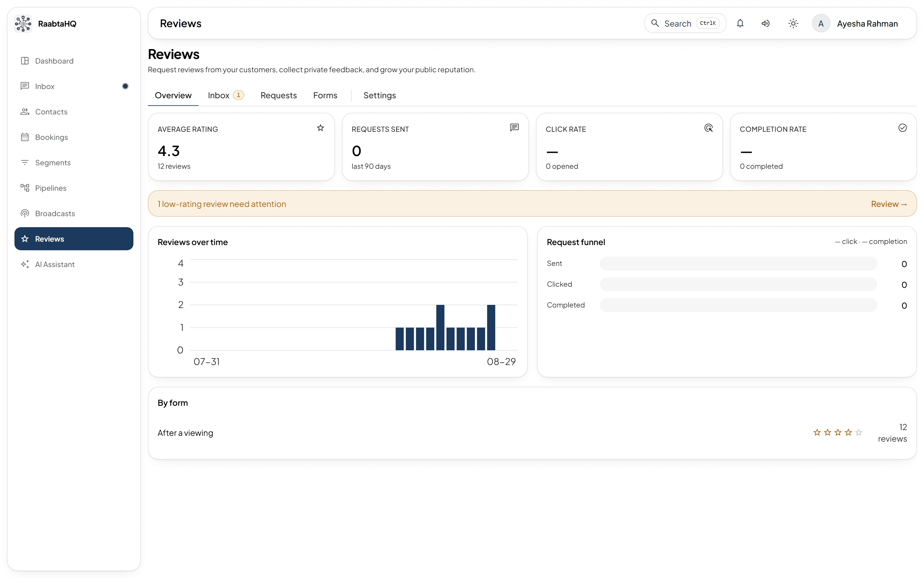Image resolution: width=924 pixels, height=578 pixels.
Task: Click the 08-29 chart date label
Action: click(501, 362)
